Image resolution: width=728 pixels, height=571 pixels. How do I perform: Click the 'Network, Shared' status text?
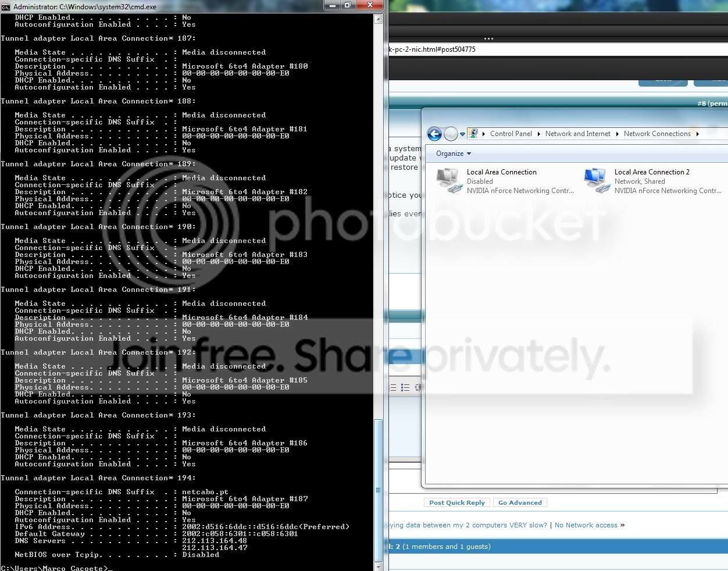(x=640, y=181)
